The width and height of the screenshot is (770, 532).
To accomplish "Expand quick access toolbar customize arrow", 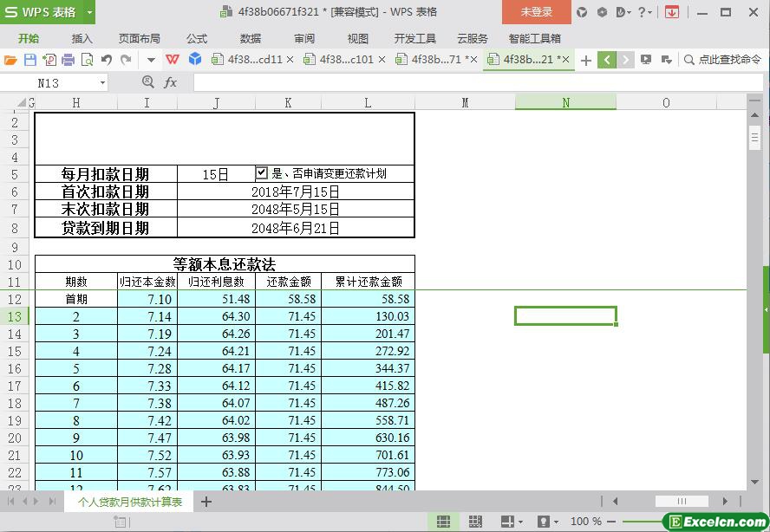I will coord(151,60).
